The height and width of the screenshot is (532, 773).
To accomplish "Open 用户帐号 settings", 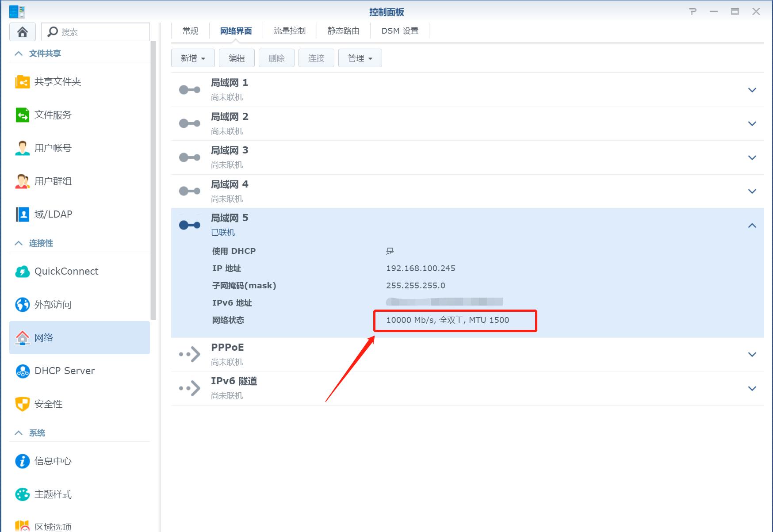I will point(52,148).
